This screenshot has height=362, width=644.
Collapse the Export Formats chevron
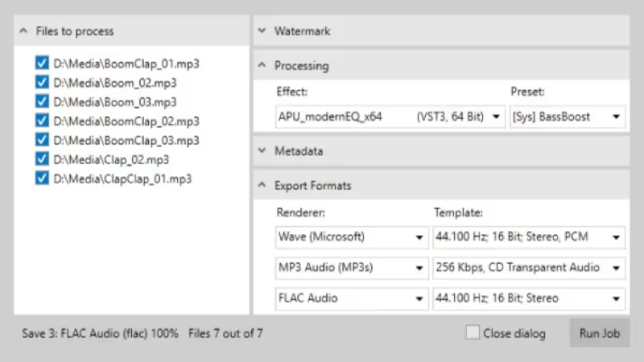[262, 186]
